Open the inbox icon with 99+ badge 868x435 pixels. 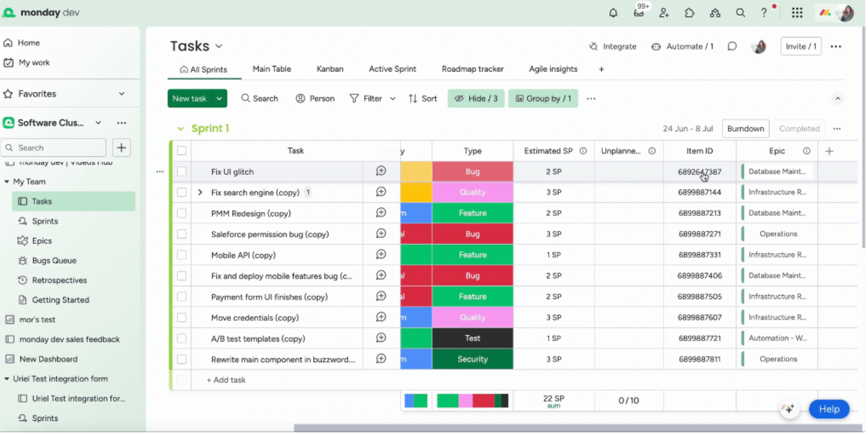(639, 13)
